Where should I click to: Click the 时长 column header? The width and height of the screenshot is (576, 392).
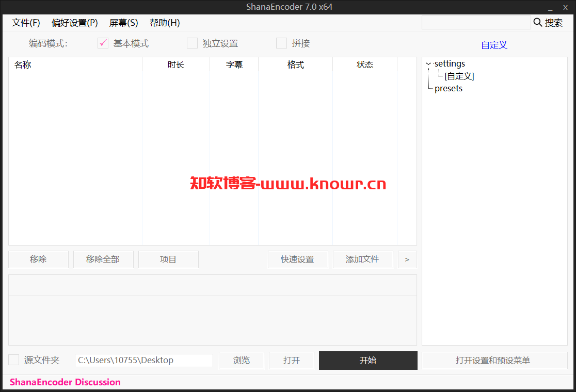point(176,64)
